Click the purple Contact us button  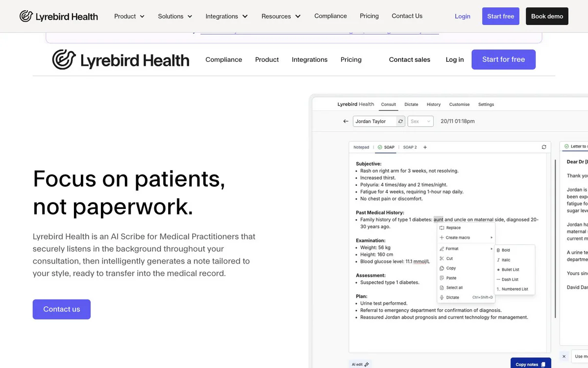pyautogui.click(x=62, y=309)
